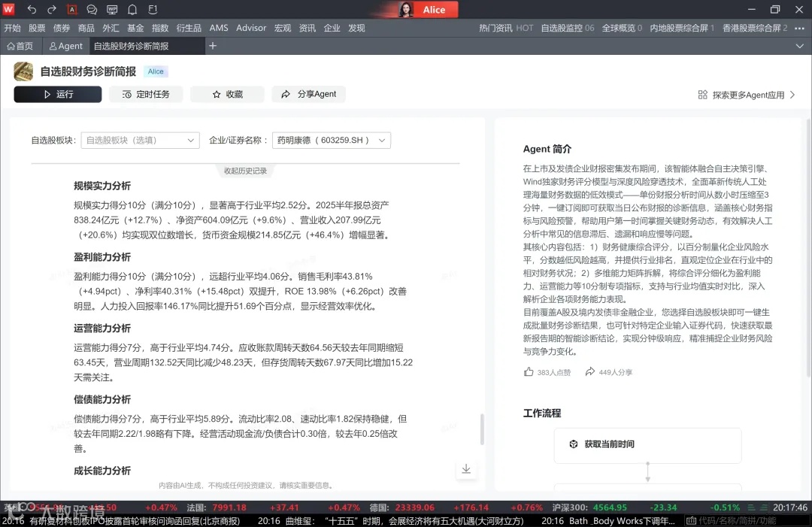Add a new tab with plus
This screenshot has width=812, height=527.
212,46
